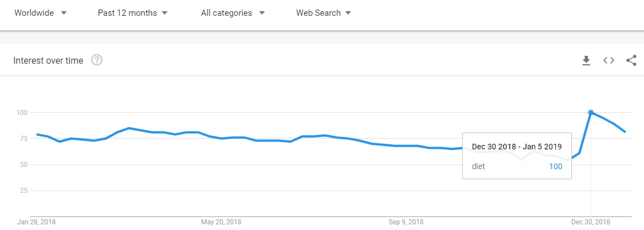Click the 100 y-axis label
644x230 pixels.
click(21, 112)
